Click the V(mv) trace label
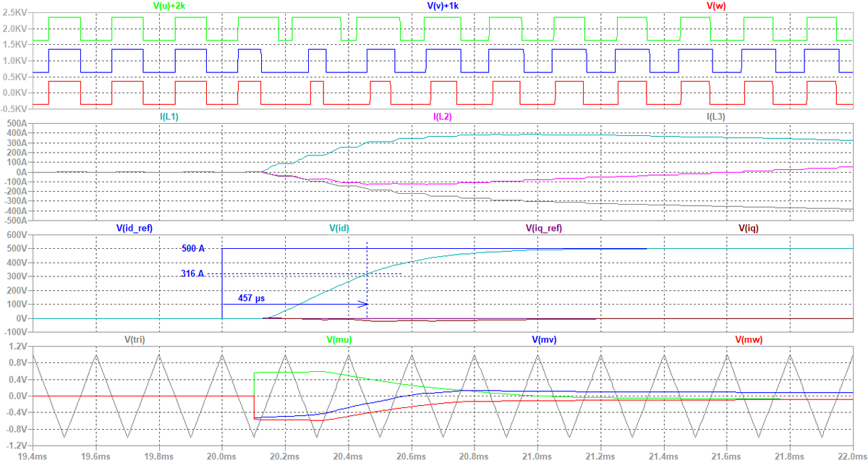 [x=544, y=339]
